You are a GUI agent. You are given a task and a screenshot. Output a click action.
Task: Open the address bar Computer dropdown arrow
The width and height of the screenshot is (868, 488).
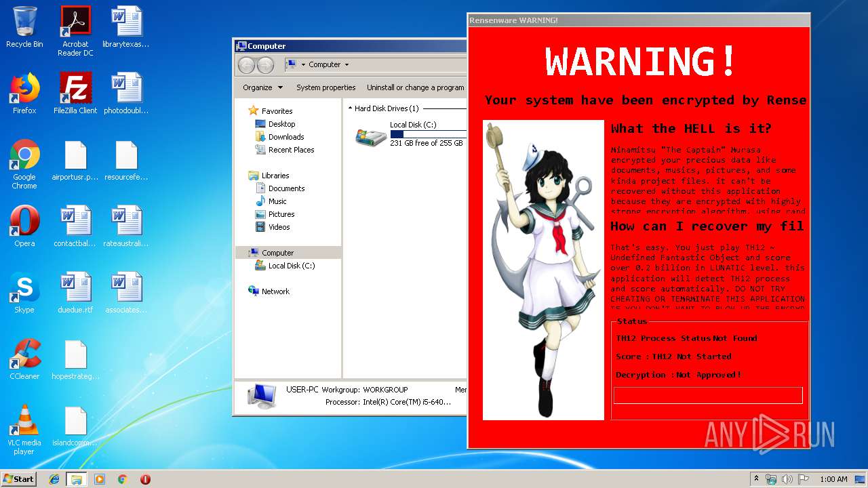click(x=347, y=65)
